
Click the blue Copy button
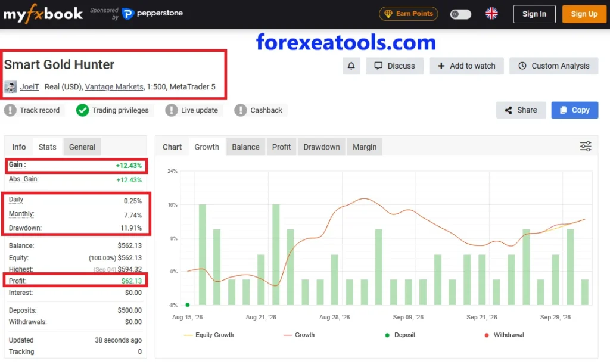click(575, 110)
